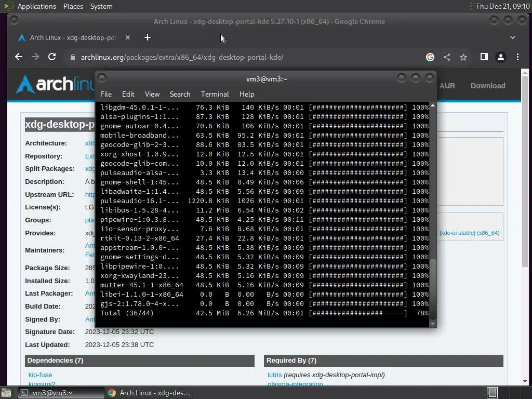Image resolution: width=532 pixels, height=399 pixels.
Task: Open the Applications menu in top panel
Action: pos(37,6)
